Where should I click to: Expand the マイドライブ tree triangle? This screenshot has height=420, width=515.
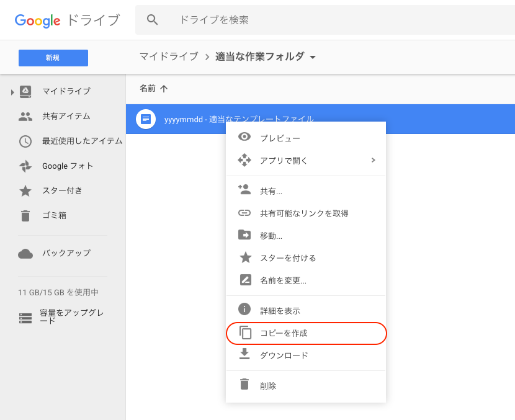point(12,92)
